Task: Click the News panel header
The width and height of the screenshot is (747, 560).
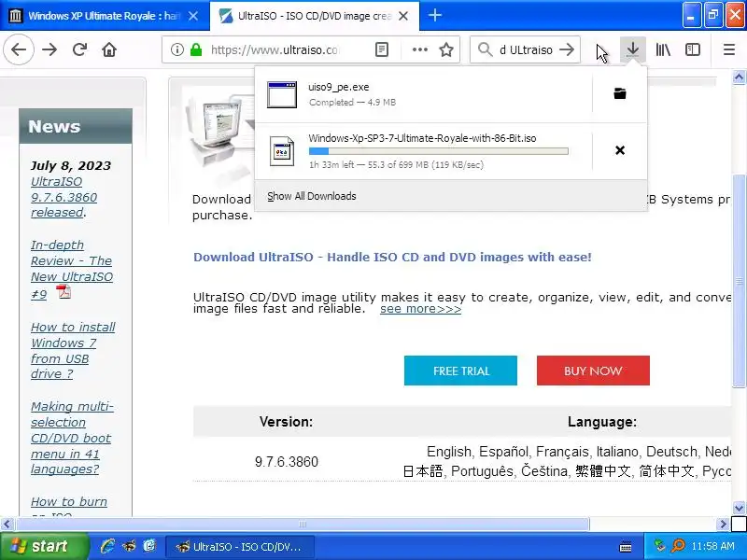Action: click(x=76, y=126)
